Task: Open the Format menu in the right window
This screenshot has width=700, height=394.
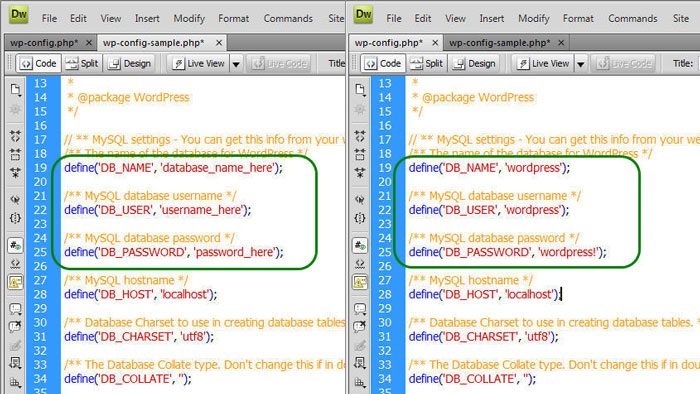Action: [578, 19]
